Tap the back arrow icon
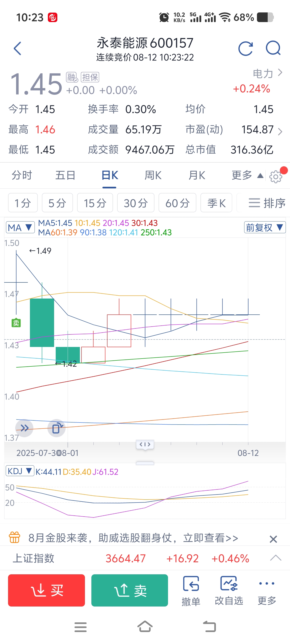 click(x=17, y=48)
